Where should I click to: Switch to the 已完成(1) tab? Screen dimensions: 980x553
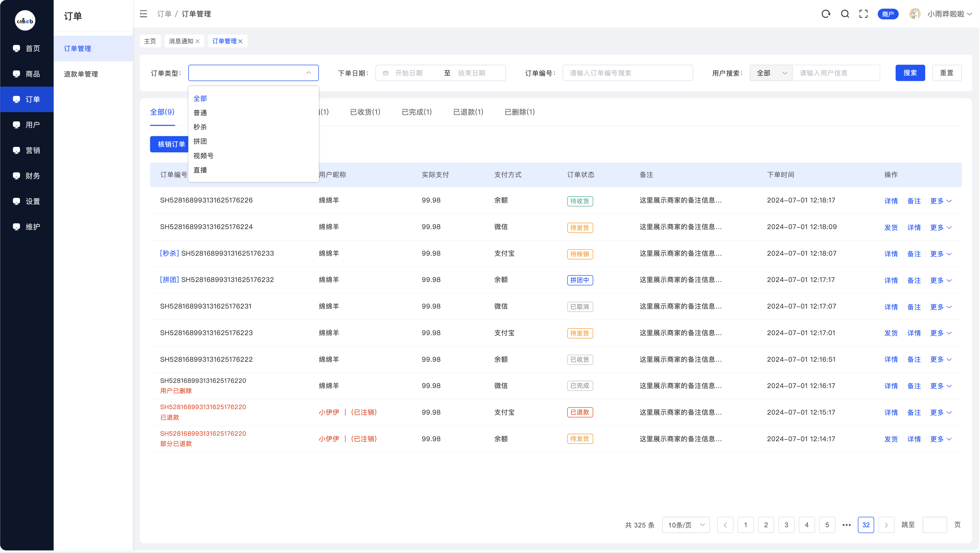417,112
